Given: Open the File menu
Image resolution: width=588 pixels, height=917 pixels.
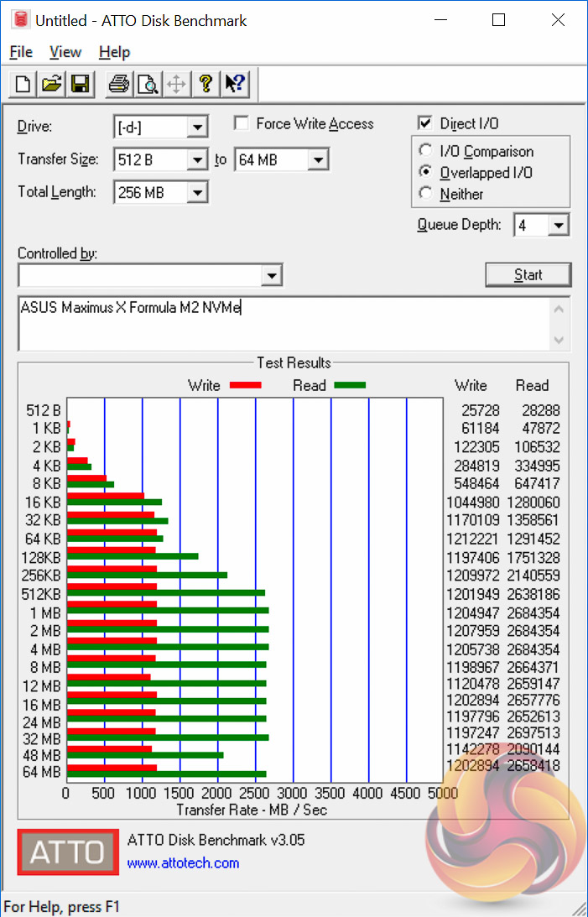Looking at the screenshot, I should click(21, 52).
